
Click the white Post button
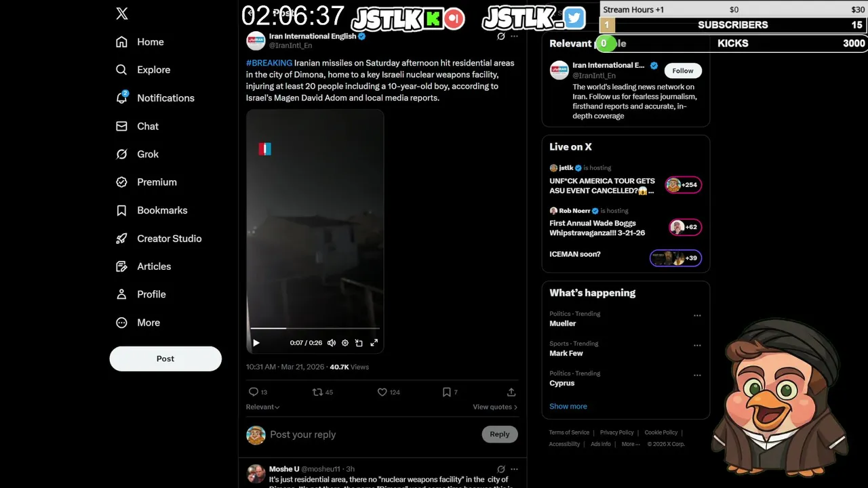165,359
